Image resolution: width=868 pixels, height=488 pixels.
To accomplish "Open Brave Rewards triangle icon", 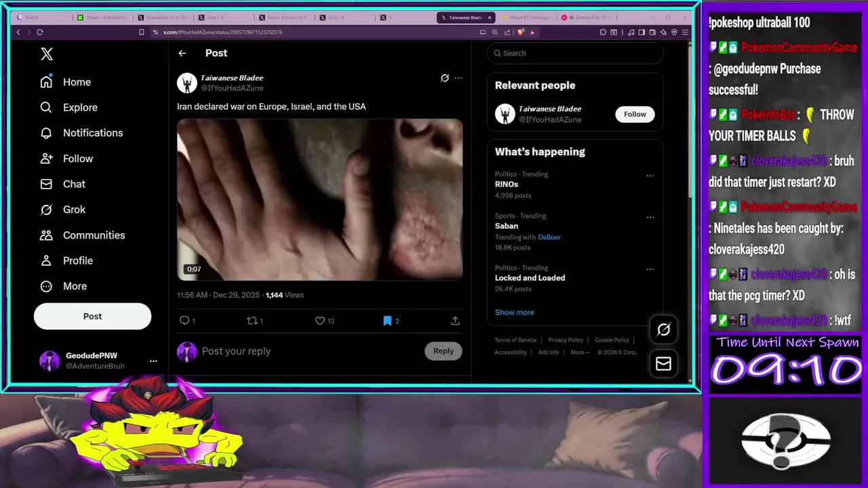I will [532, 32].
